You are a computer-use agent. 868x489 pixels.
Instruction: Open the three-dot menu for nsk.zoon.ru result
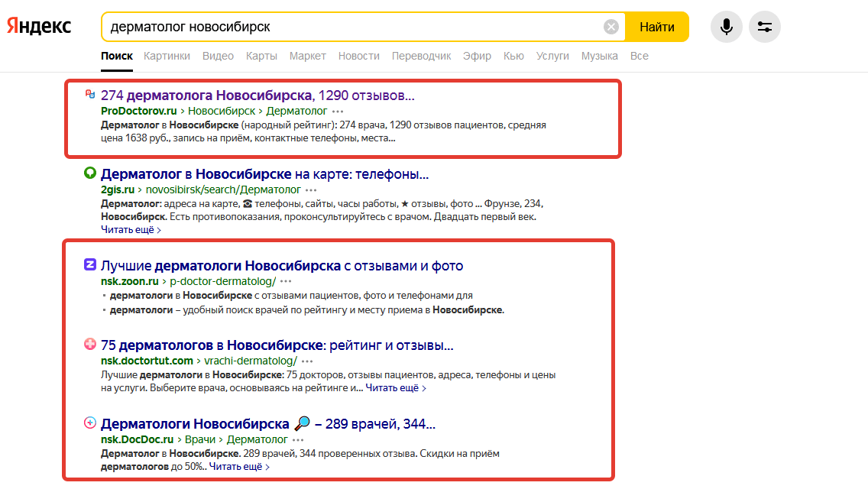[x=286, y=281]
